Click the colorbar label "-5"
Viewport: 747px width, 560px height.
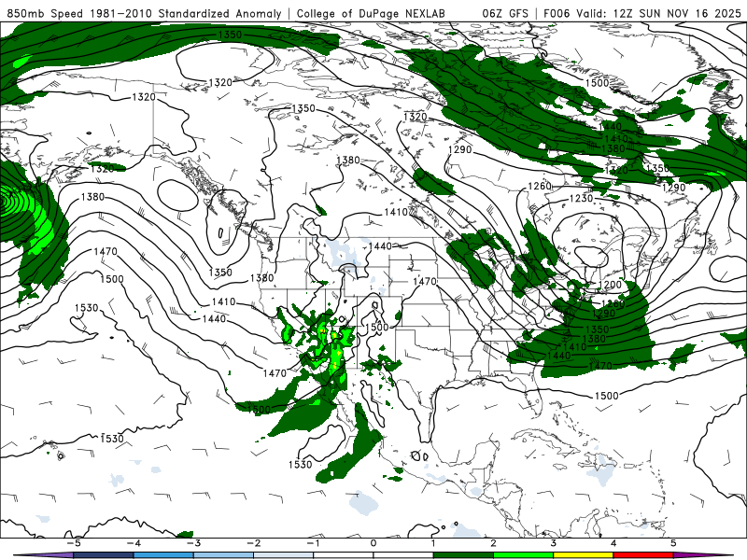click(x=74, y=543)
